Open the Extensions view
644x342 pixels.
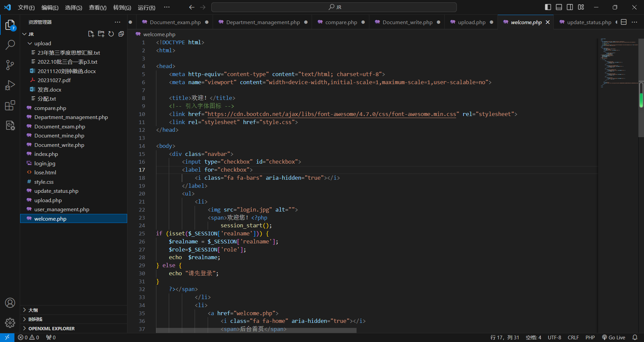pyautogui.click(x=10, y=106)
